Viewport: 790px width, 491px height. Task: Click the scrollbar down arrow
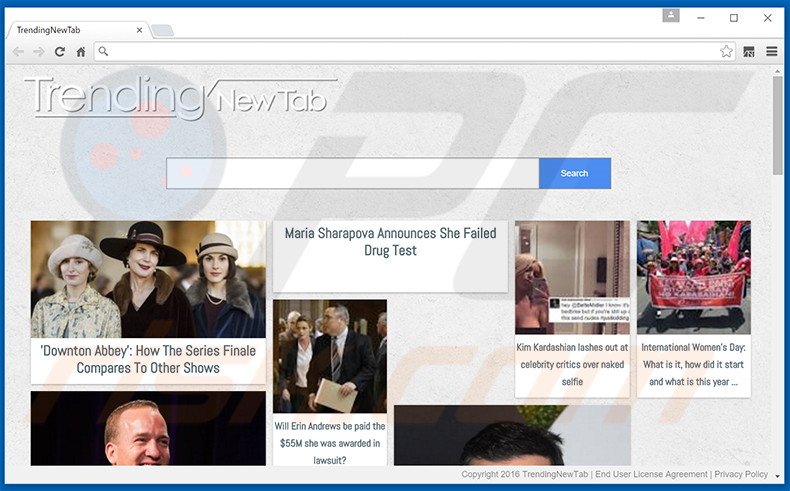pyautogui.click(x=777, y=476)
